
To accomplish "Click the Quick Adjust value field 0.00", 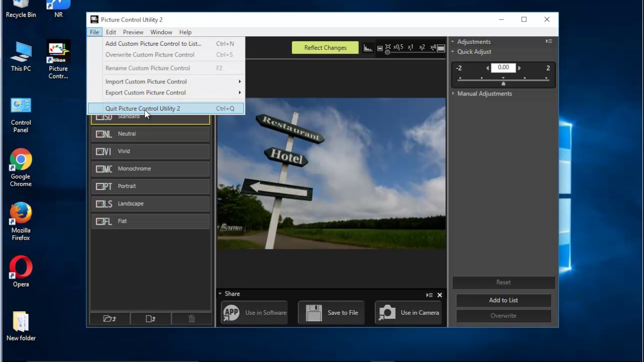I will pos(503,67).
